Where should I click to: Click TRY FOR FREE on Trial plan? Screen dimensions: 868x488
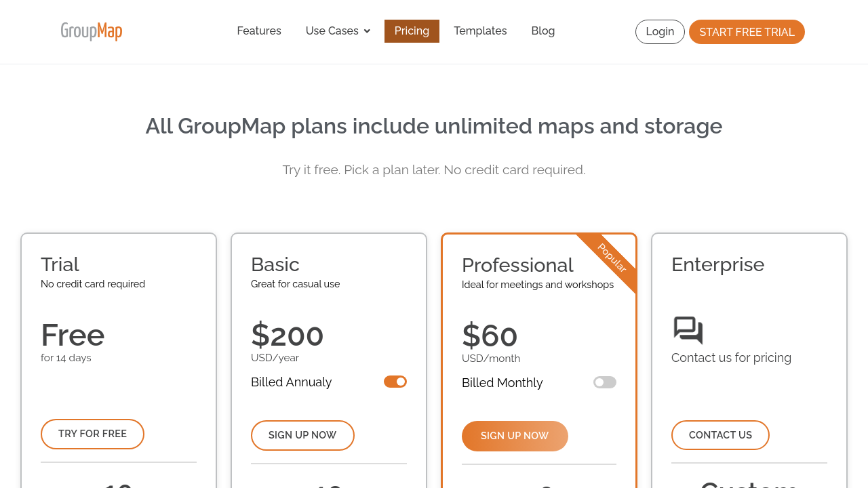pos(92,434)
